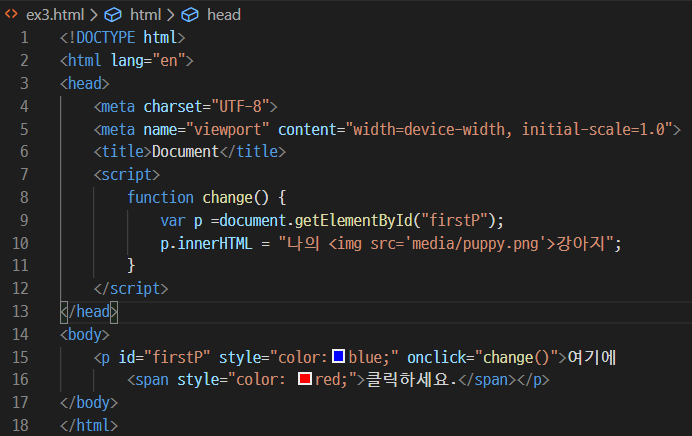Click the function keyword on line 8
Viewport: 692px width, 436px height.
pyautogui.click(x=160, y=197)
